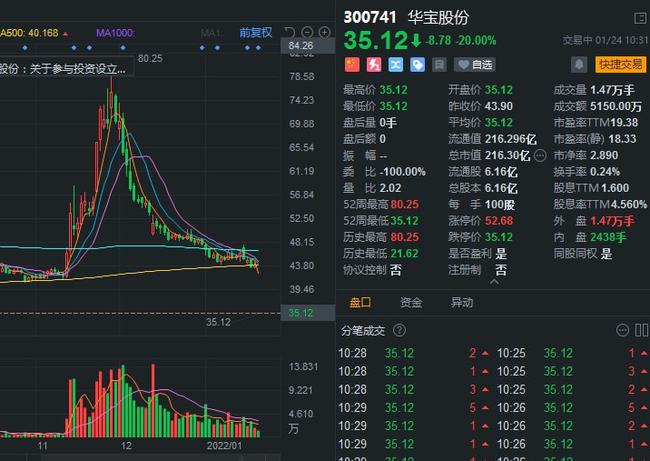
Task: Click the 委比 -100.00% value
Action: [403, 172]
